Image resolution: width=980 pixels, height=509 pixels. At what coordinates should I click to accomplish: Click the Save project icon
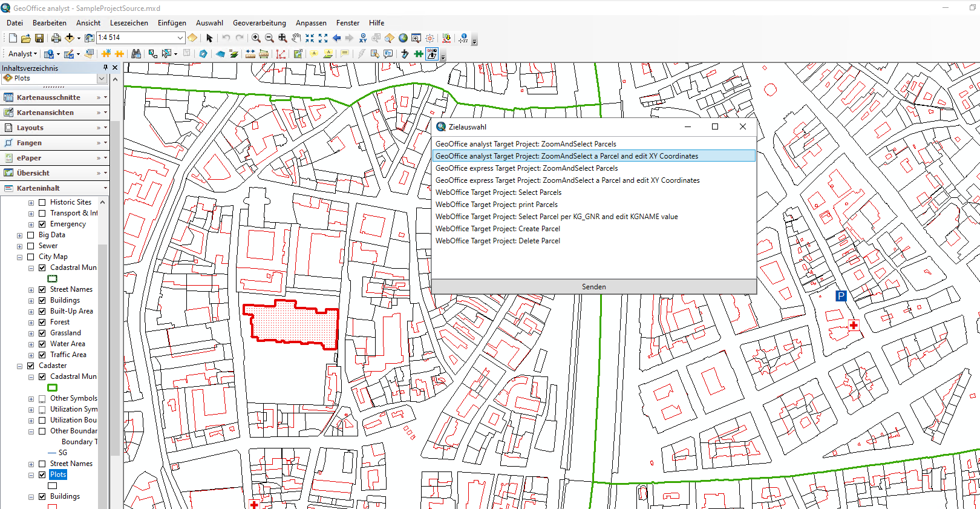coord(39,38)
